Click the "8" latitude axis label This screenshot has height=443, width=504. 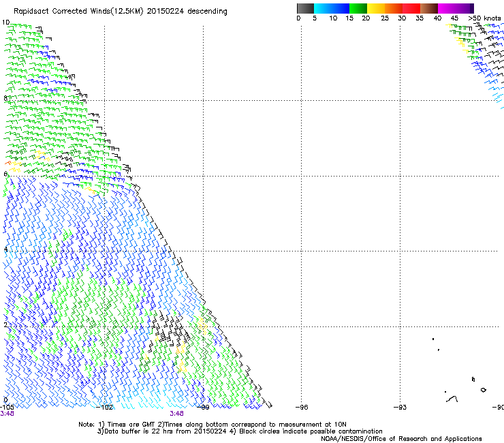click(x=5, y=98)
